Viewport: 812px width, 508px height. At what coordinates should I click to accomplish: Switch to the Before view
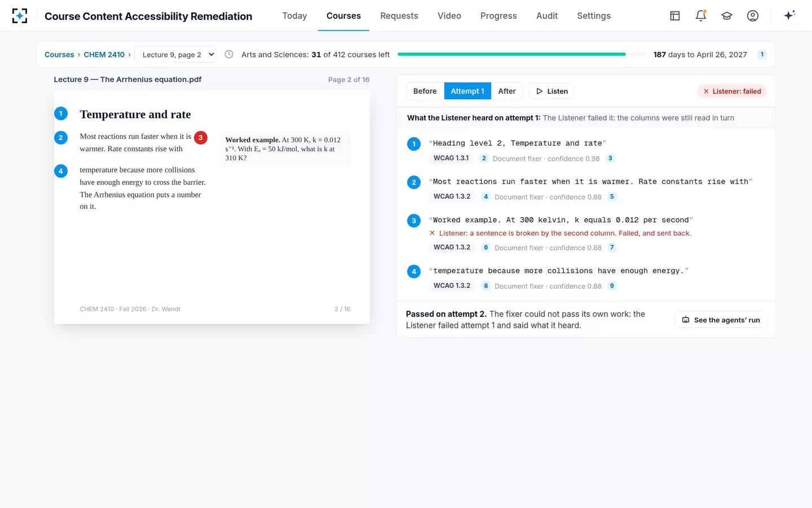(425, 91)
